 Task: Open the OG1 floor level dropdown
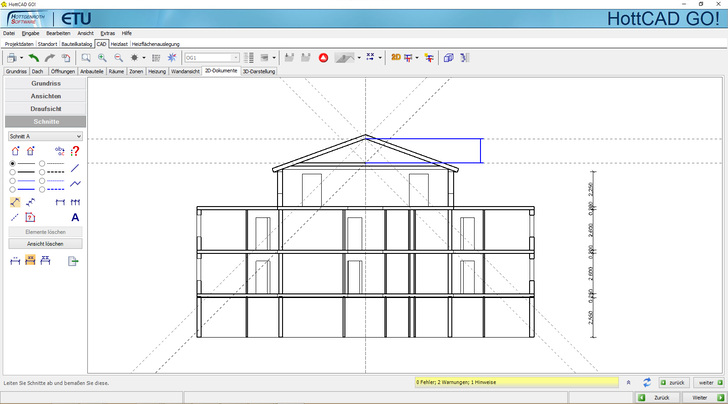pyautogui.click(x=211, y=58)
